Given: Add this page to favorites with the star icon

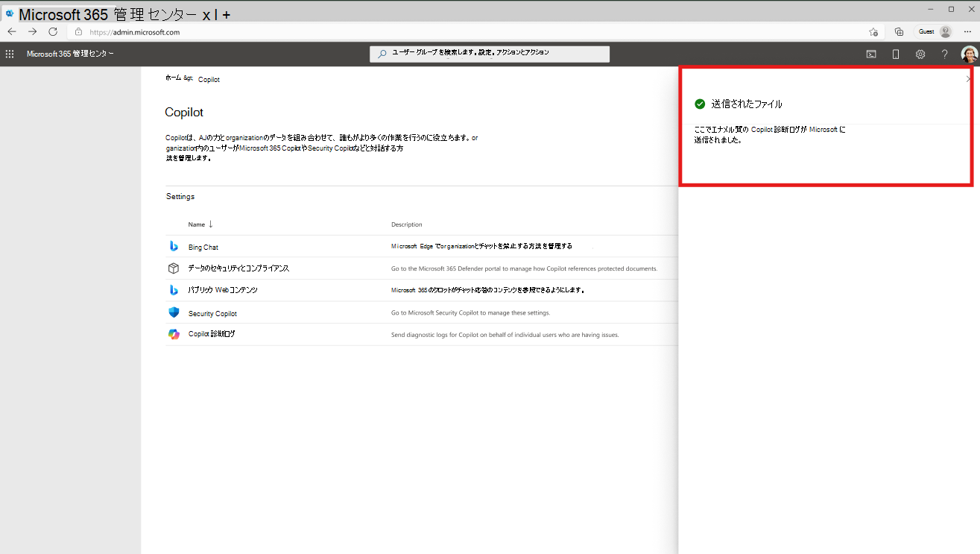Looking at the screenshot, I should [873, 32].
